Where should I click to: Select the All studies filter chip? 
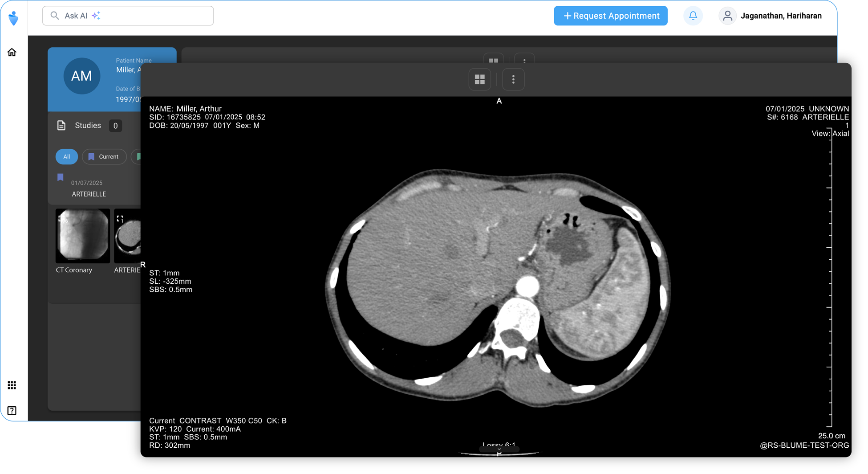click(x=66, y=157)
